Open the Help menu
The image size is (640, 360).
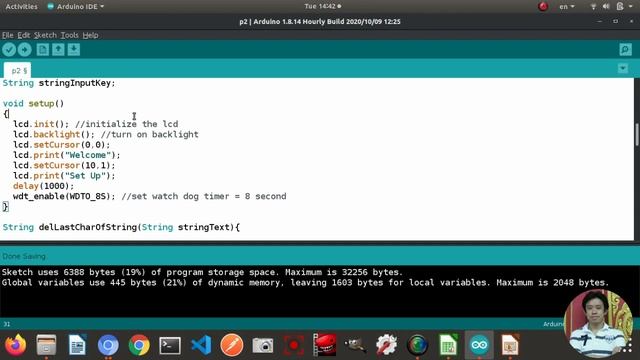90,35
